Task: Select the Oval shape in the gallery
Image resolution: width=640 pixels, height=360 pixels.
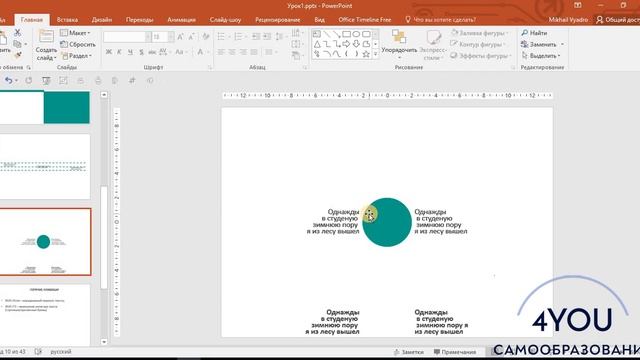Action: point(356,34)
